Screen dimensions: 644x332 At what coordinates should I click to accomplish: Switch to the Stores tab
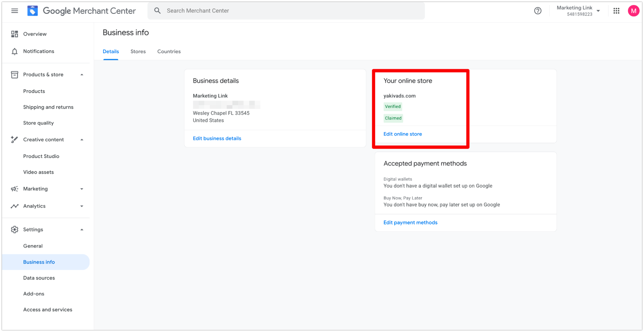coord(138,52)
